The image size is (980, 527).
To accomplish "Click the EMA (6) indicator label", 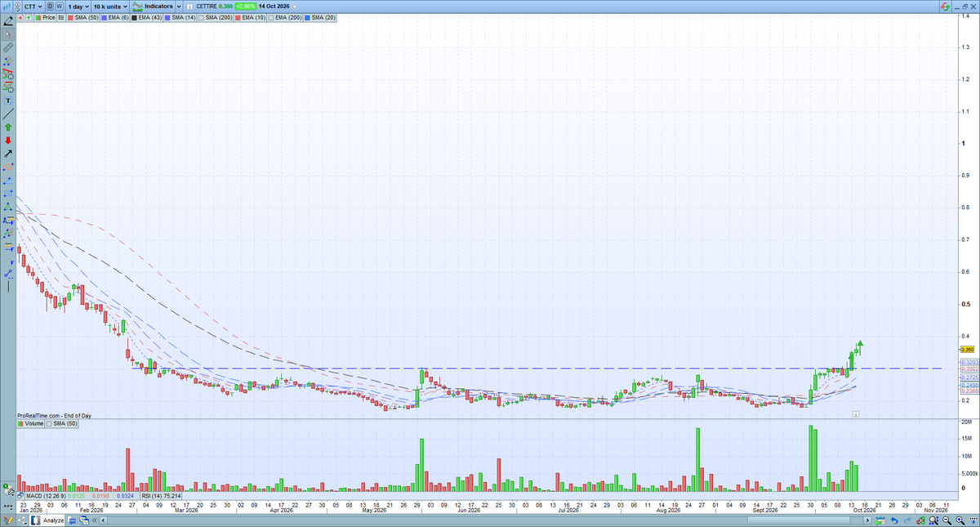I will [x=115, y=17].
